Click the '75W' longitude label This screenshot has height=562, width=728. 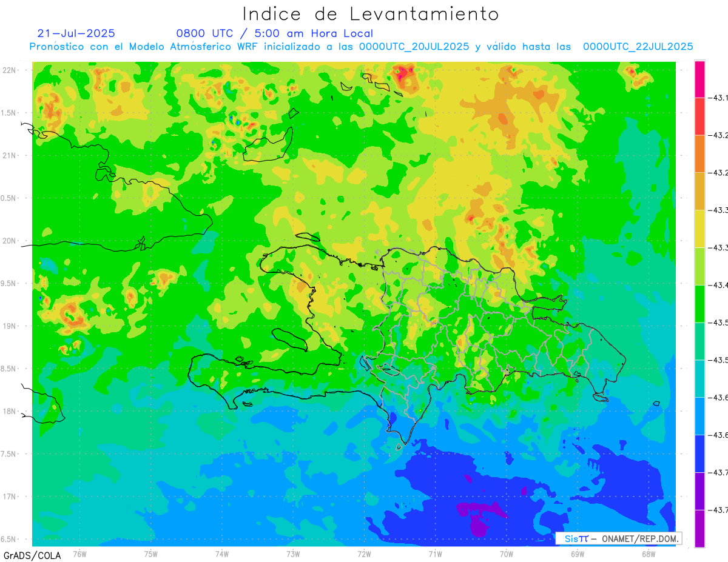(x=151, y=554)
